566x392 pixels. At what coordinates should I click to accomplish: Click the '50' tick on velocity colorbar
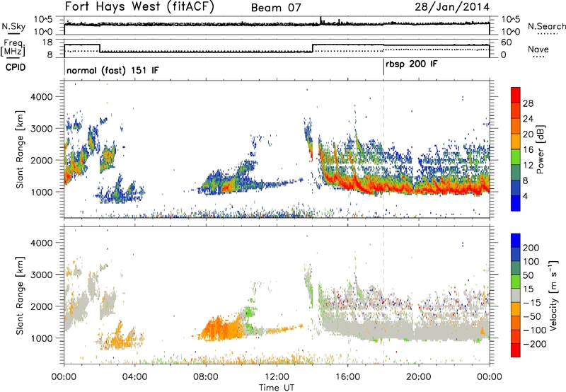pyautogui.click(x=528, y=275)
